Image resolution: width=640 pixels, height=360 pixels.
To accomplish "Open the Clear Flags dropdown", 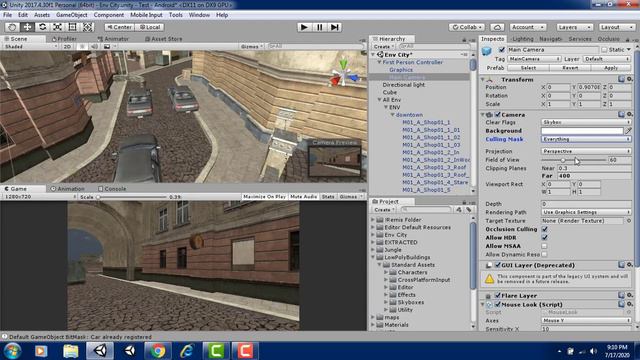I will click(586, 122).
